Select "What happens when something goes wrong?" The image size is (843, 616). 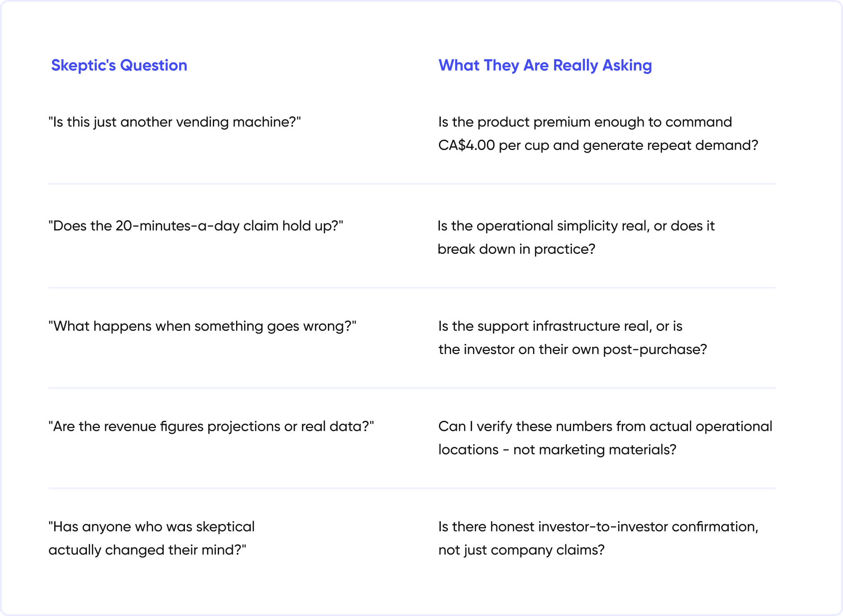coord(202,326)
